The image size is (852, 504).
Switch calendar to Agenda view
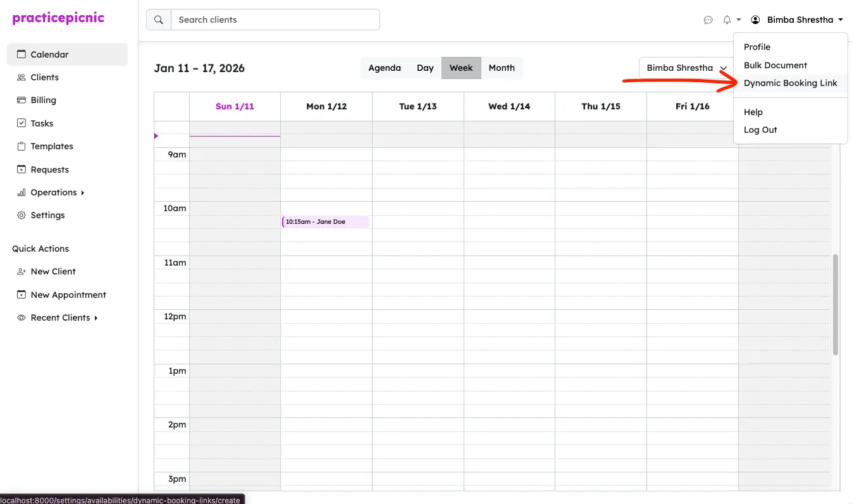click(385, 68)
